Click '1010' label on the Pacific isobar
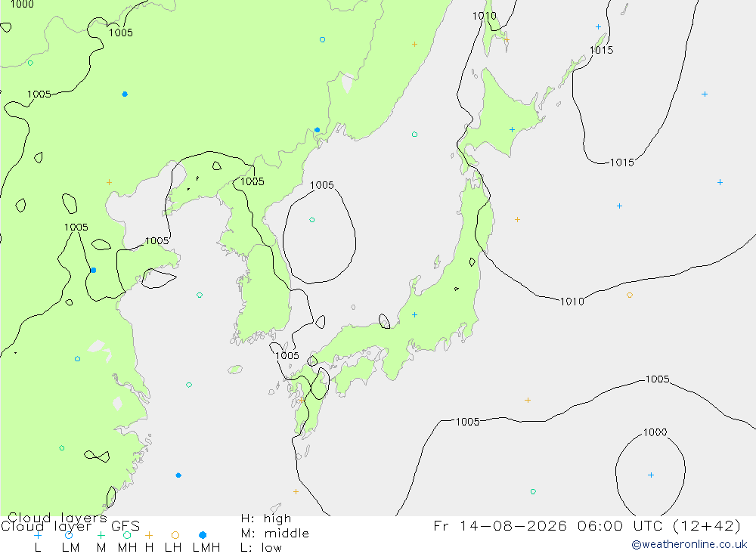 coord(572,302)
